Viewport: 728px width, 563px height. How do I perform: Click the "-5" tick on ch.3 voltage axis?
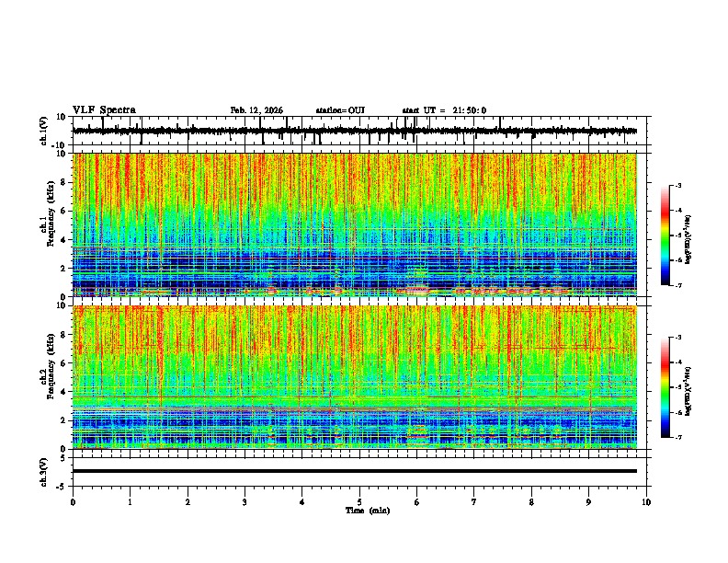pyautogui.click(x=62, y=487)
